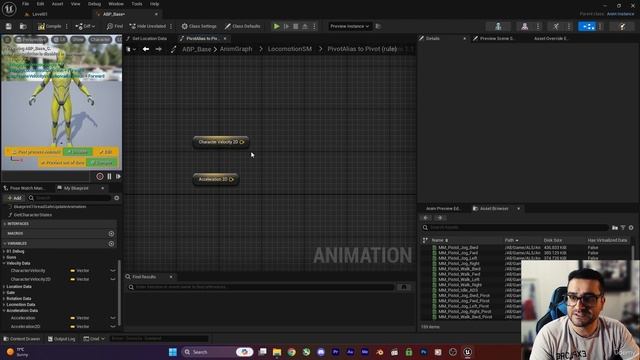640x360 pixels.
Task: Step the preview forward one frame
Action: 118,176
